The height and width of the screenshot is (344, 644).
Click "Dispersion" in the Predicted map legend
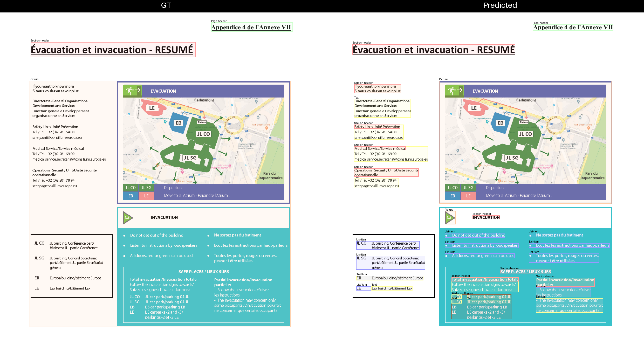495,188
